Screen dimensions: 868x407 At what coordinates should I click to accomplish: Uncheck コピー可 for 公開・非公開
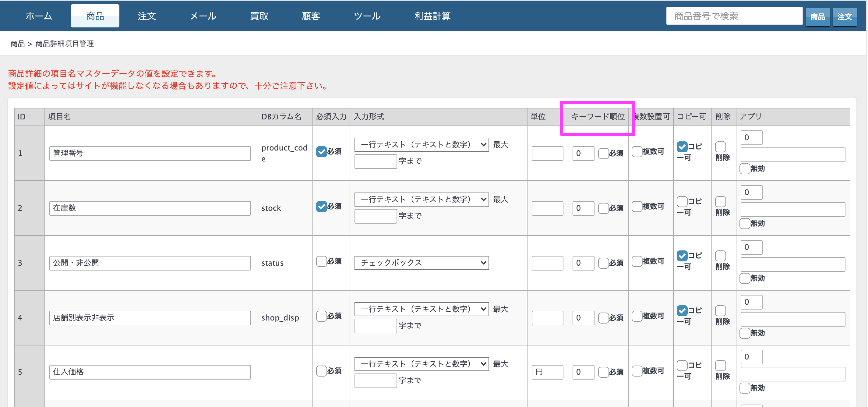click(682, 256)
